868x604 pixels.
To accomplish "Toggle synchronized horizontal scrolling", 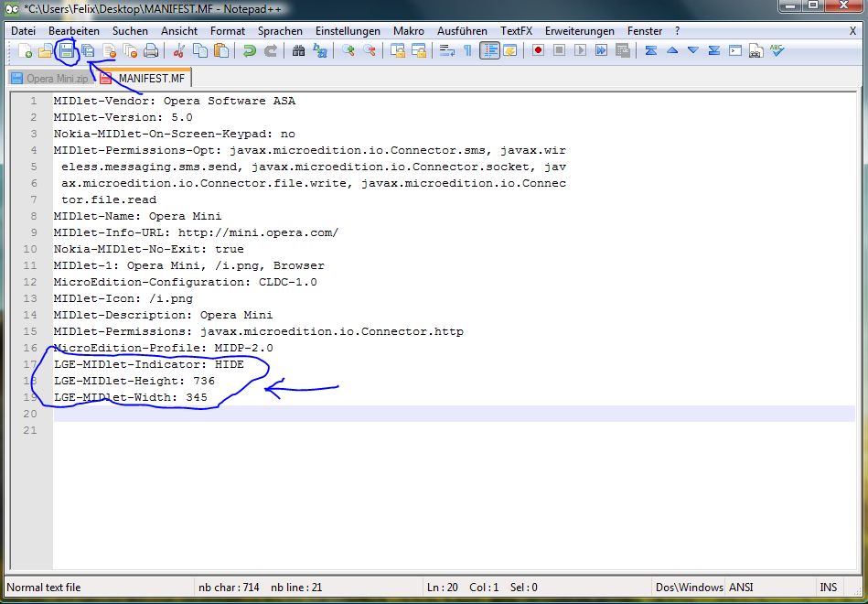I will (419, 51).
